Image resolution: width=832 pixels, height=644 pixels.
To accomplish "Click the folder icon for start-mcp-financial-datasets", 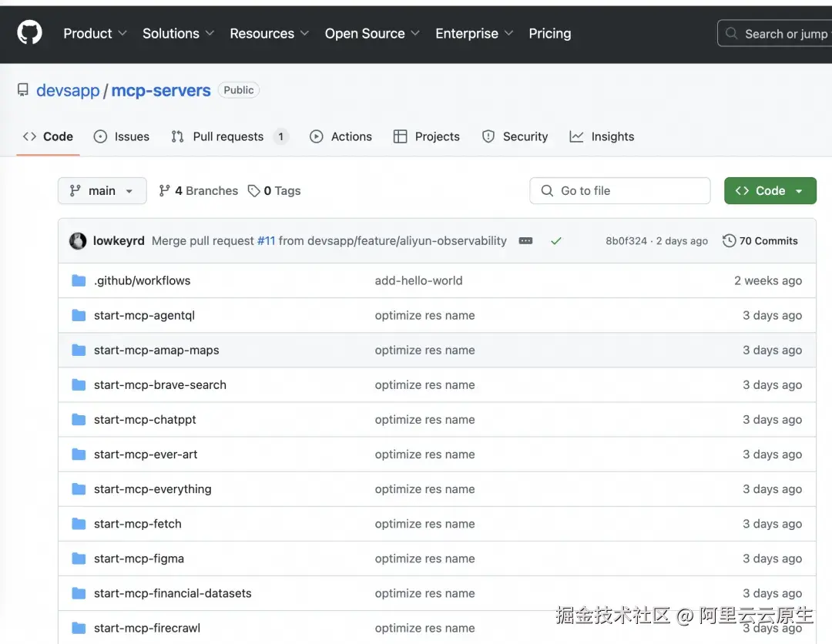I will click(79, 593).
